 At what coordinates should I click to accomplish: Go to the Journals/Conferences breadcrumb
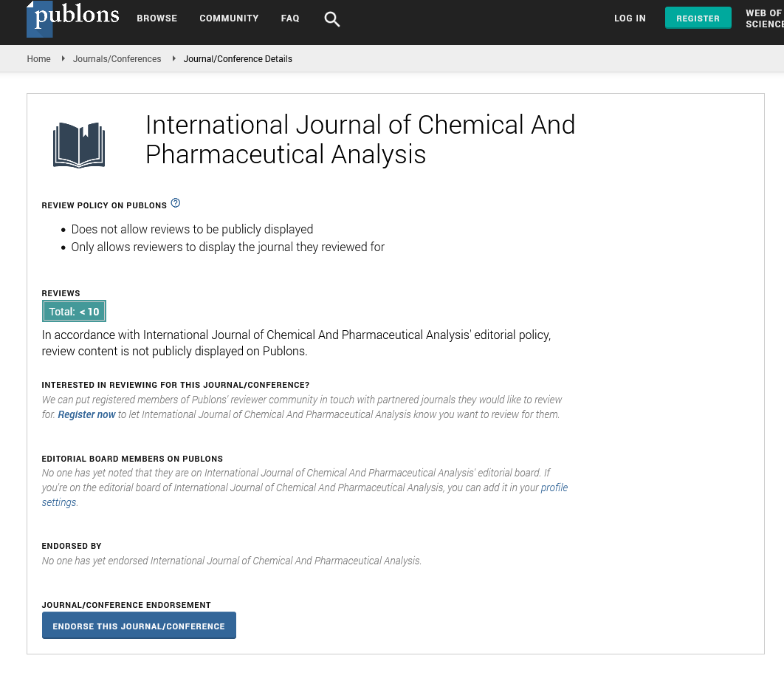pos(117,59)
